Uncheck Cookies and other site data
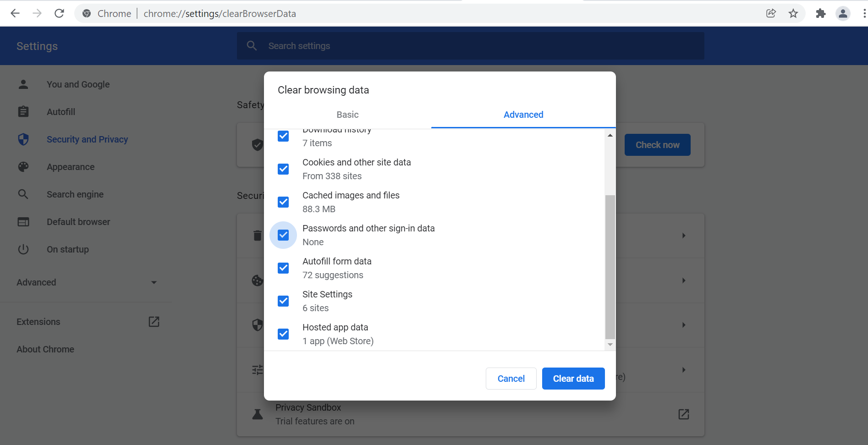 [283, 169]
